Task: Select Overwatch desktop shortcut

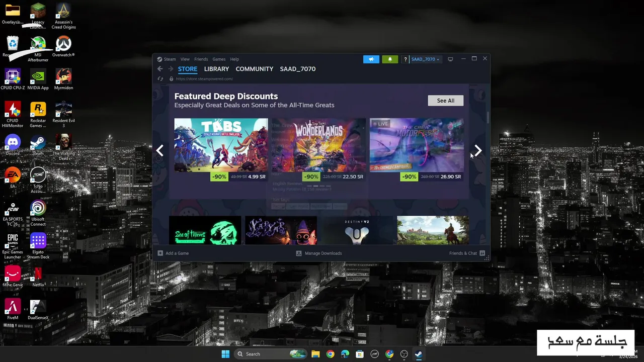Action: pos(63,47)
